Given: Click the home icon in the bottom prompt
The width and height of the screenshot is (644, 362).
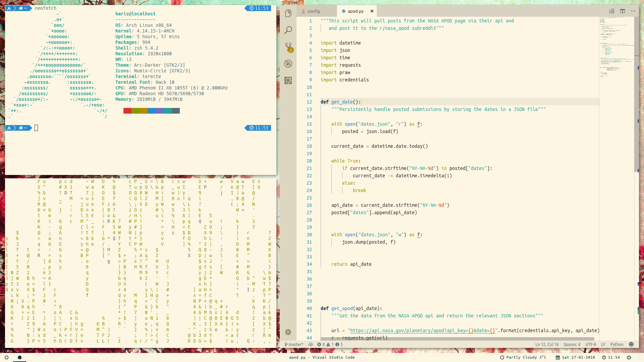Looking at the screenshot, I should pos(21,128).
